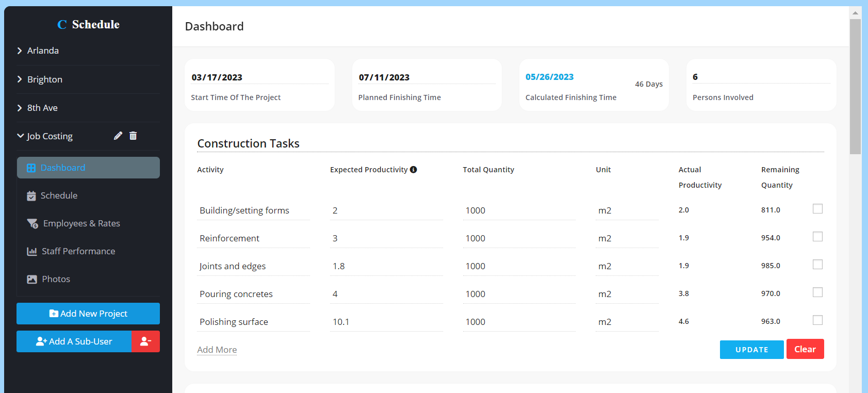868x393 pixels.
Task: Click the trash delete icon beside Job Costing
Action: coord(133,136)
